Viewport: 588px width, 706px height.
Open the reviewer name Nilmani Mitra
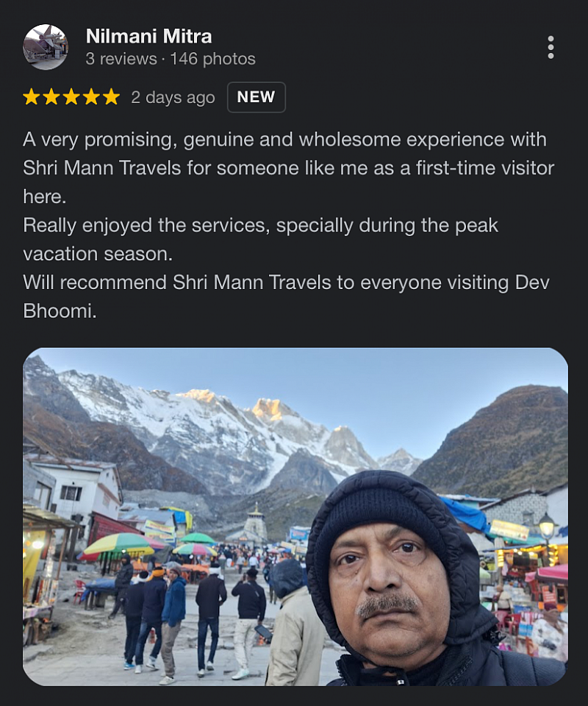(x=149, y=36)
